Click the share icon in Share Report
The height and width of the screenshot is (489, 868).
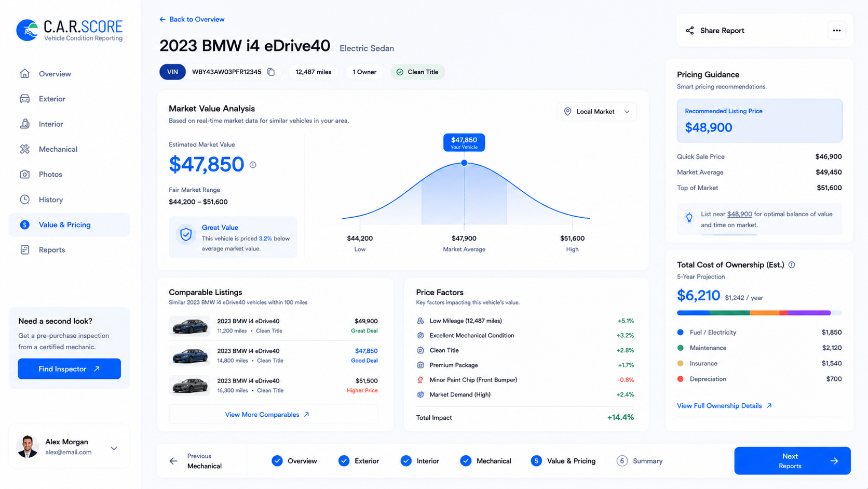point(689,31)
